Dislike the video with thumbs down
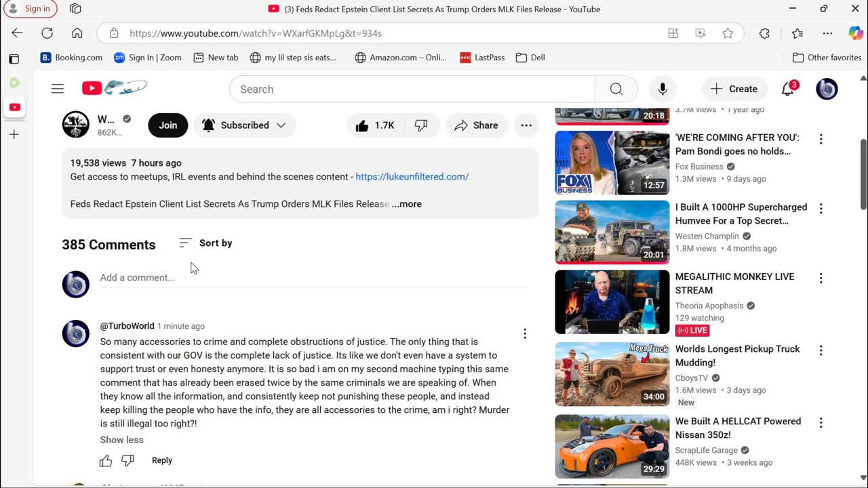Image resolution: width=868 pixels, height=488 pixels. (421, 125)
